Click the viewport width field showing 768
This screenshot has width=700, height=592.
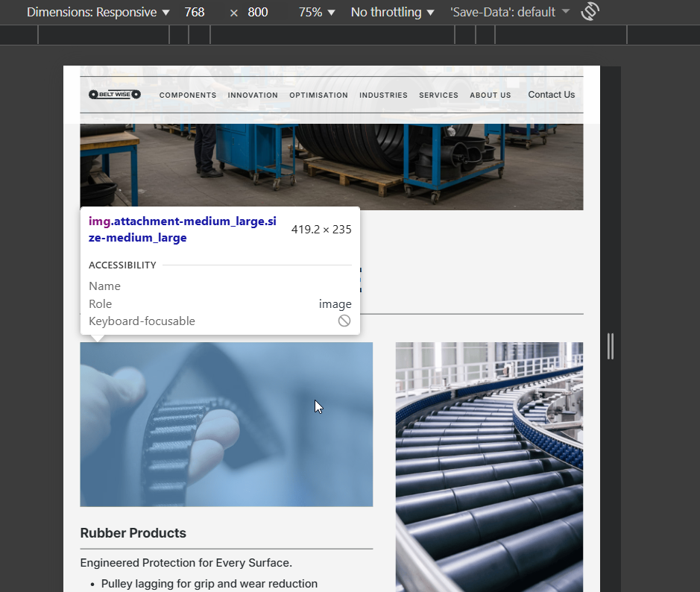tap(194, 13)
